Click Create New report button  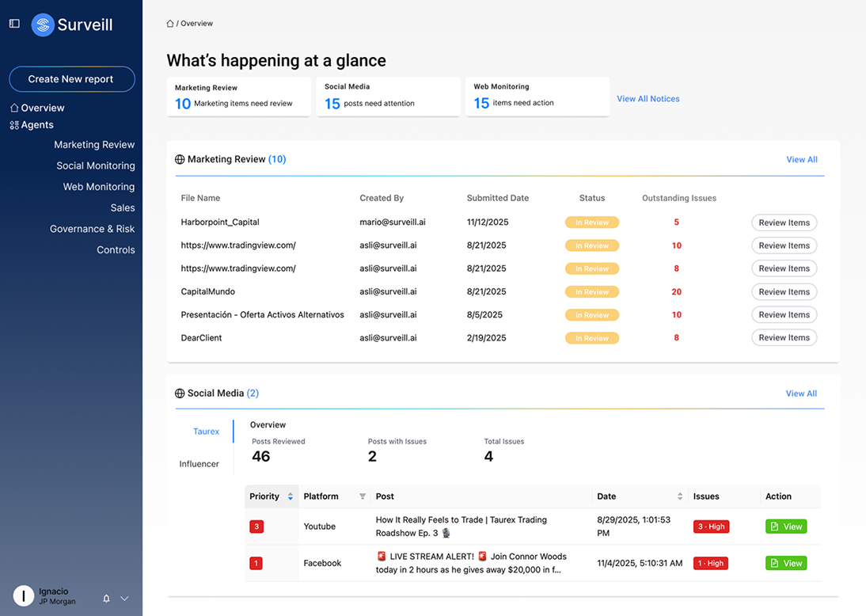[71, 79]
